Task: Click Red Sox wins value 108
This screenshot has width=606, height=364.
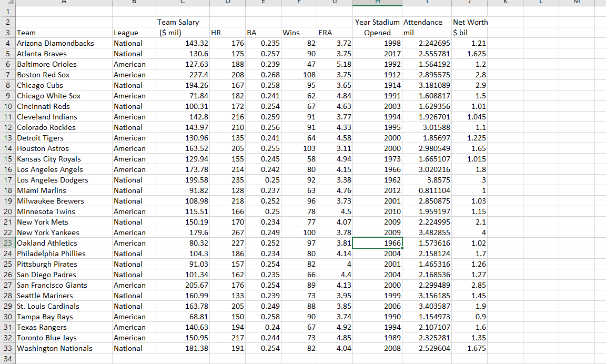Action: [299, 75]
